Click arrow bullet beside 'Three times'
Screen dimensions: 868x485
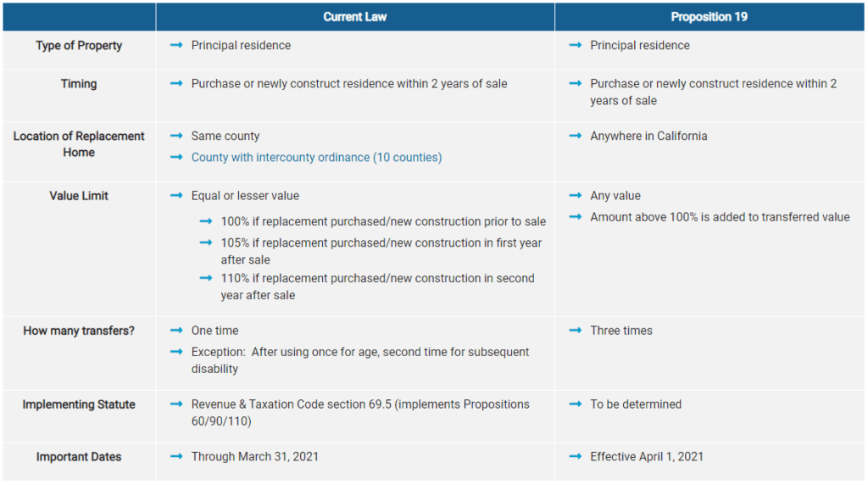[x=576, y=331]
